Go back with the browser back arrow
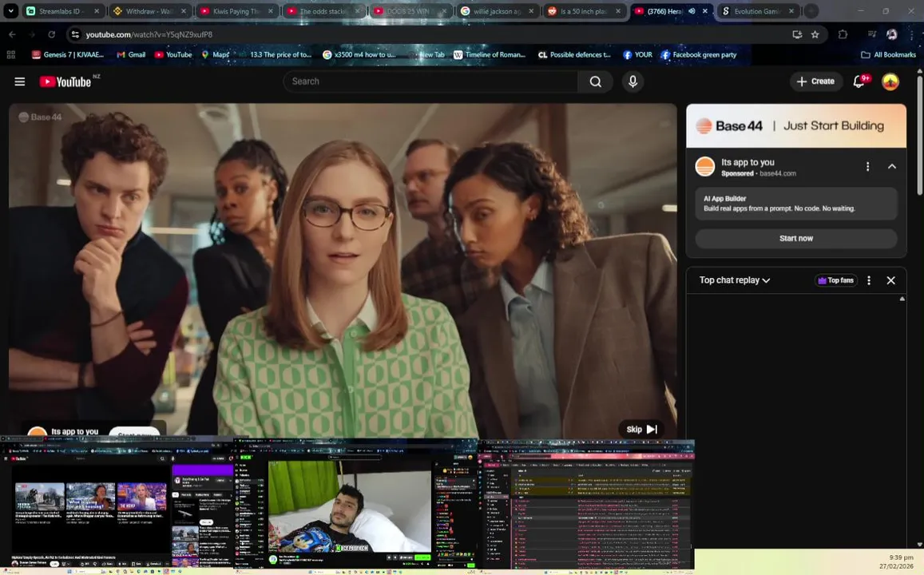The height and width of the screenshot is (575, 924). (x=12, y=34)
